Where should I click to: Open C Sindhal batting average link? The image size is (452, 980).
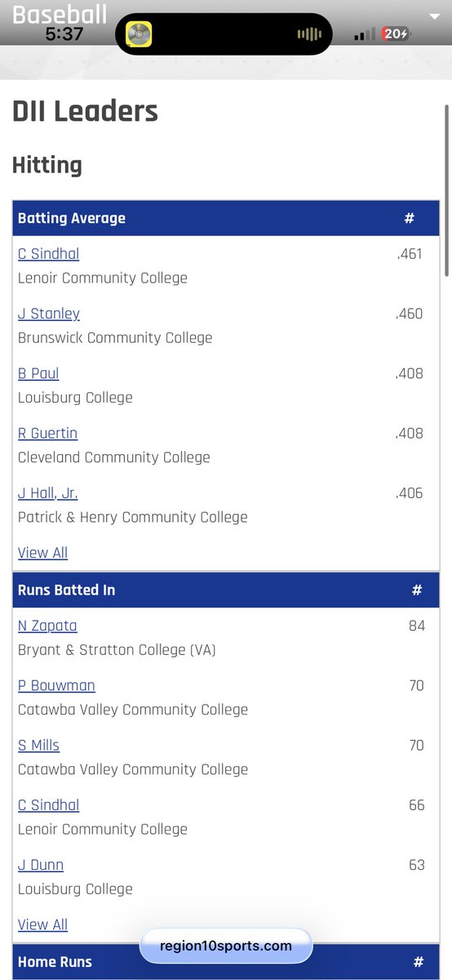[x=48, y=254]
